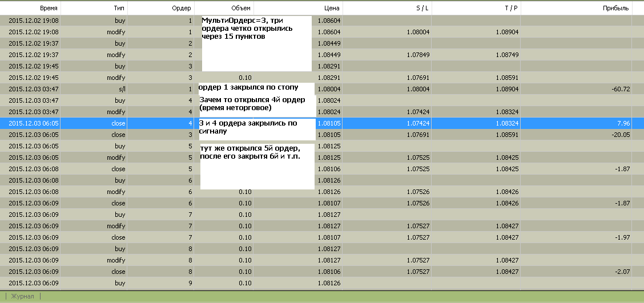Select order number 4 in highlighted close row
Screen dimensions: 644x303
[x=190, y=123]
